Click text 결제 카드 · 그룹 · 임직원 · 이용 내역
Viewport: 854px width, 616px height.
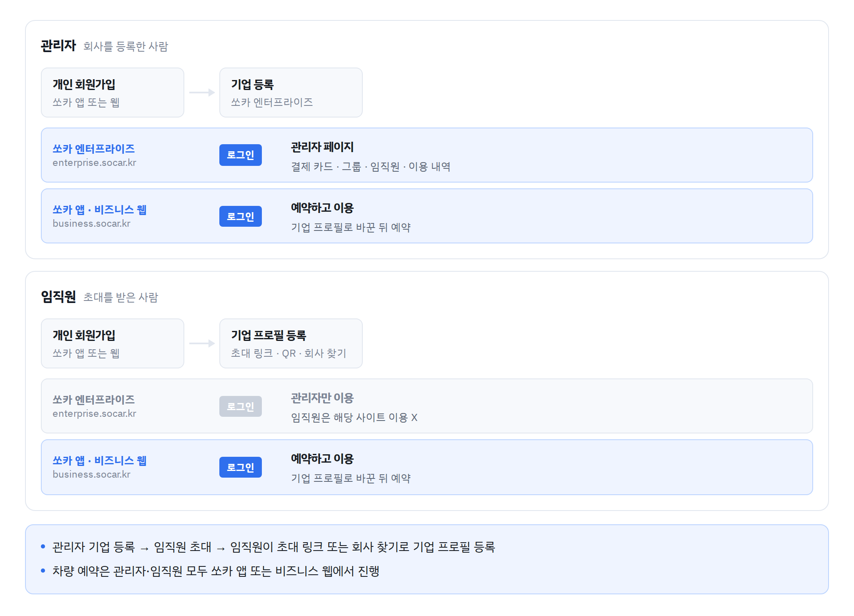pyautogui.click(x=371, y=167)
